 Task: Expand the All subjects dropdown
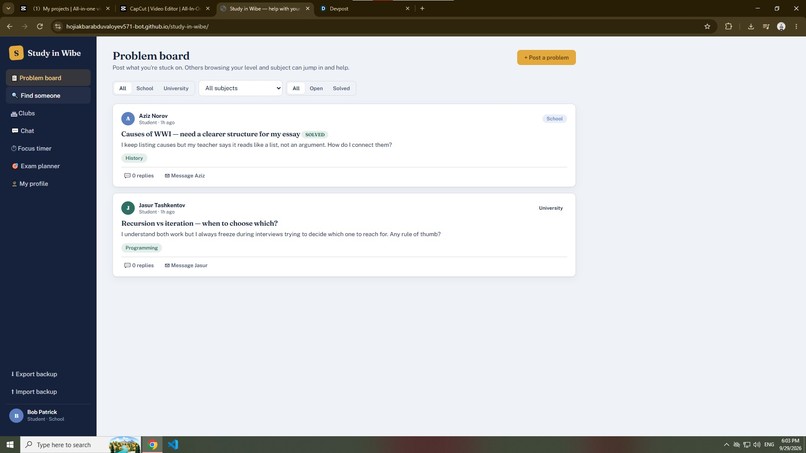point(241,88)
